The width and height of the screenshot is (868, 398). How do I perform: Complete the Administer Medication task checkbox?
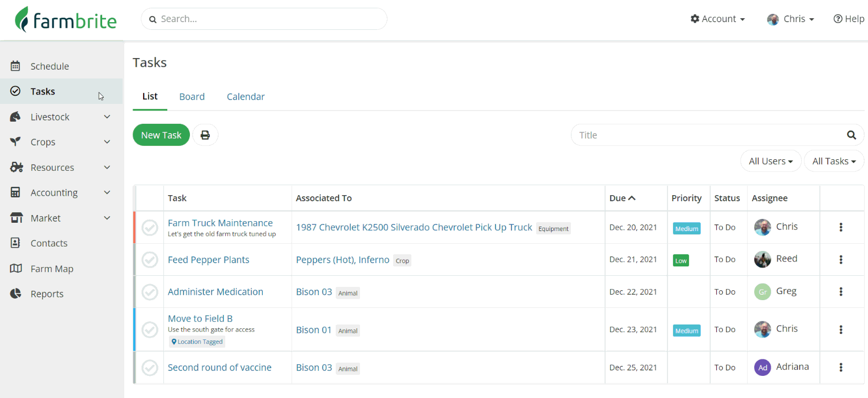coord(150,292)
